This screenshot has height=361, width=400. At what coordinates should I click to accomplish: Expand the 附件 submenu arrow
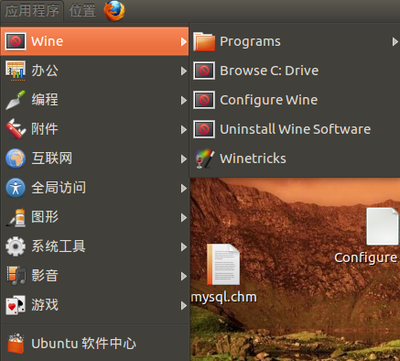tap(183, 130)
